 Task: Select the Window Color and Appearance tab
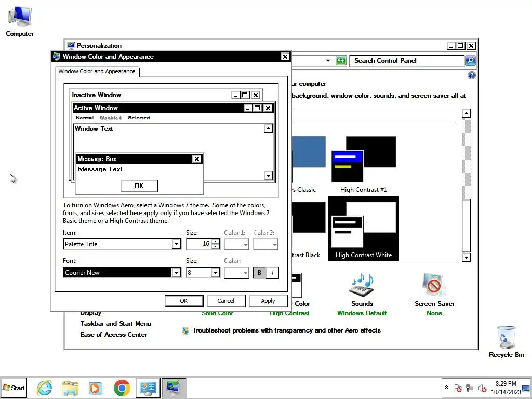(x=97, y=71)
